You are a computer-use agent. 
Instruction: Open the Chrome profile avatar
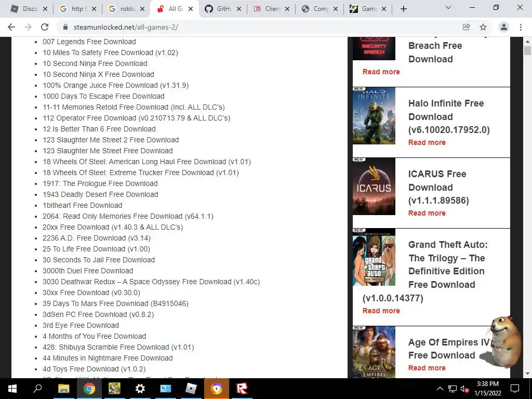(x=504, y=27)
